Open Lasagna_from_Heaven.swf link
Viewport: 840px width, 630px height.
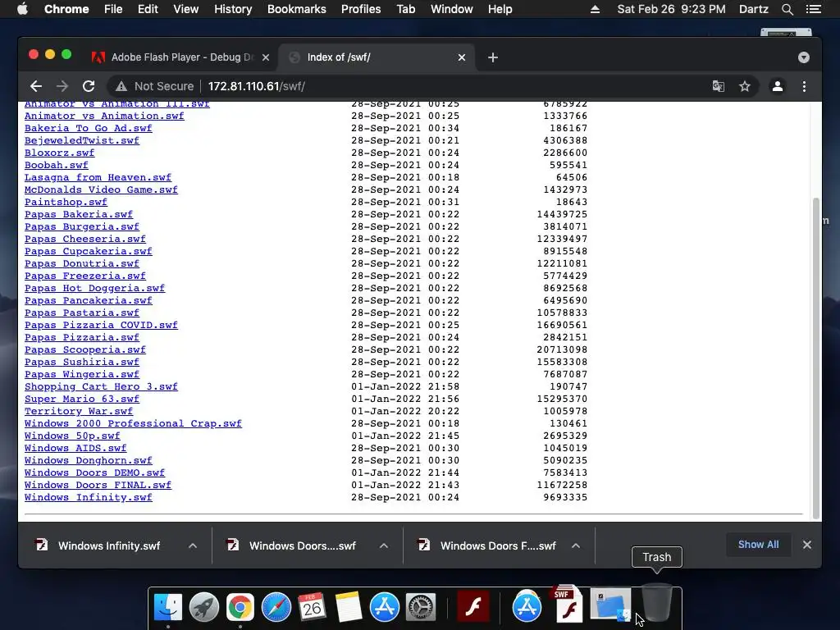pos(98,177)
